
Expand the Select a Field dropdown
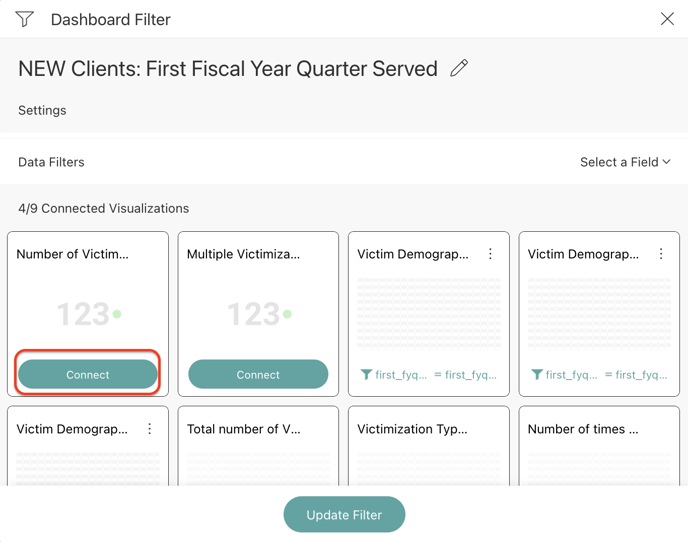625,162
